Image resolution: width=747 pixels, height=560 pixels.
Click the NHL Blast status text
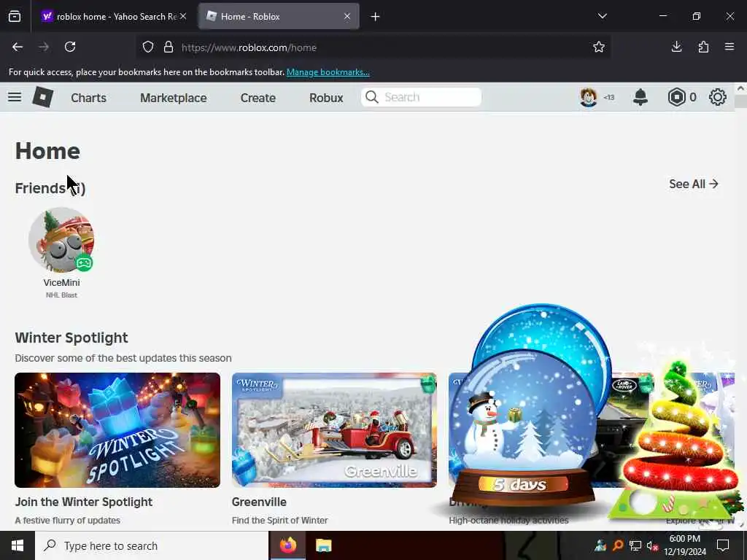coord(61,295)
